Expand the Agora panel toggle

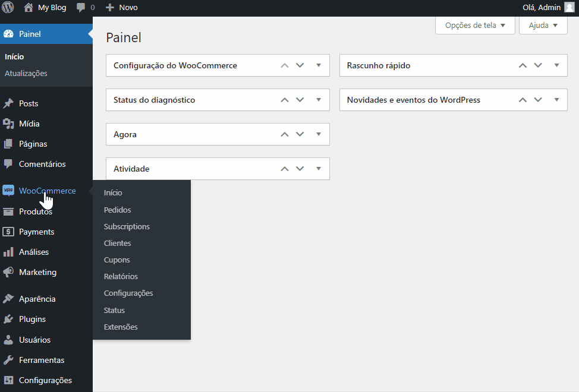click(319, 134)
